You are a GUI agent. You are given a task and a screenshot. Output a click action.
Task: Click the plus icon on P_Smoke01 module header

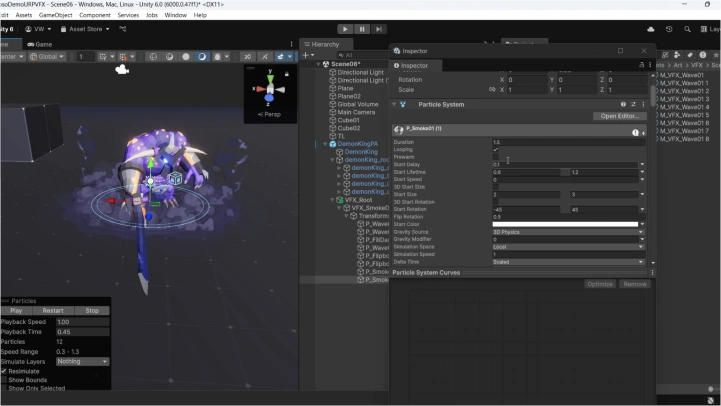[x=643, y=133]
